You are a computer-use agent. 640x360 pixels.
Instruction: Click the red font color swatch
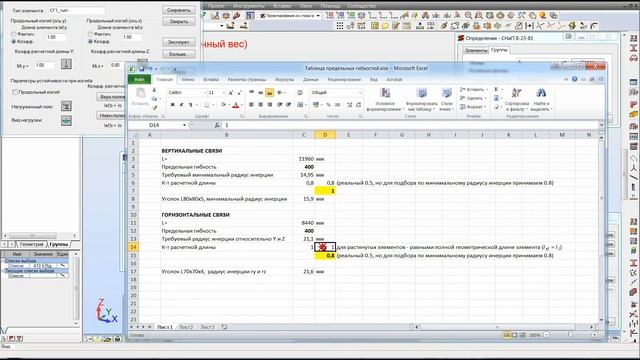point(236,105)
